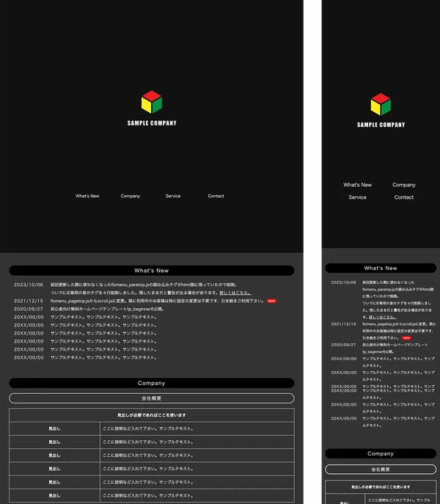Follow the 詳しくはこちら link in the desktop news

tap(235, 293)
